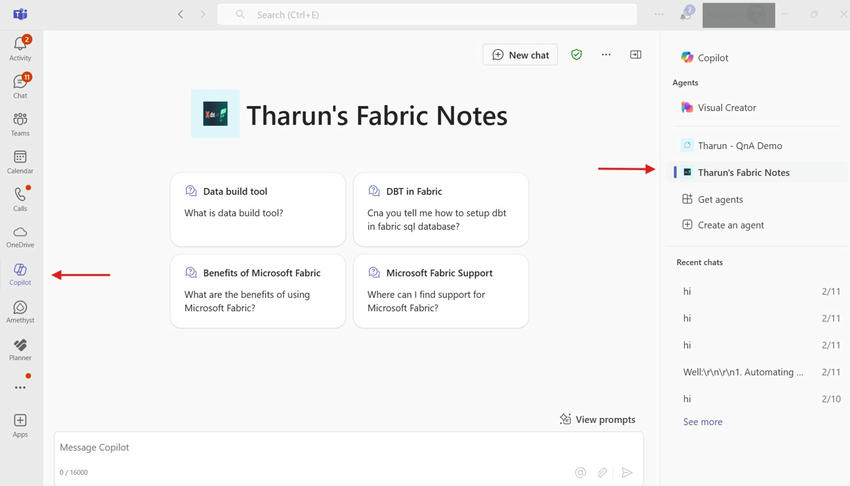Open View prompts
Viewport: 850px width, 486px height.
(x=597, y=419)
